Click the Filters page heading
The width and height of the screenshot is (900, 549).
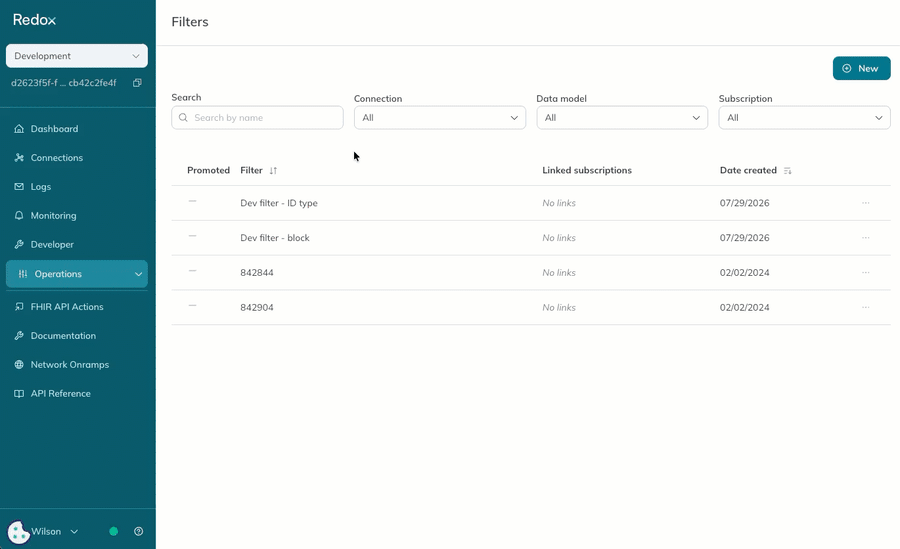coord(190,22)
